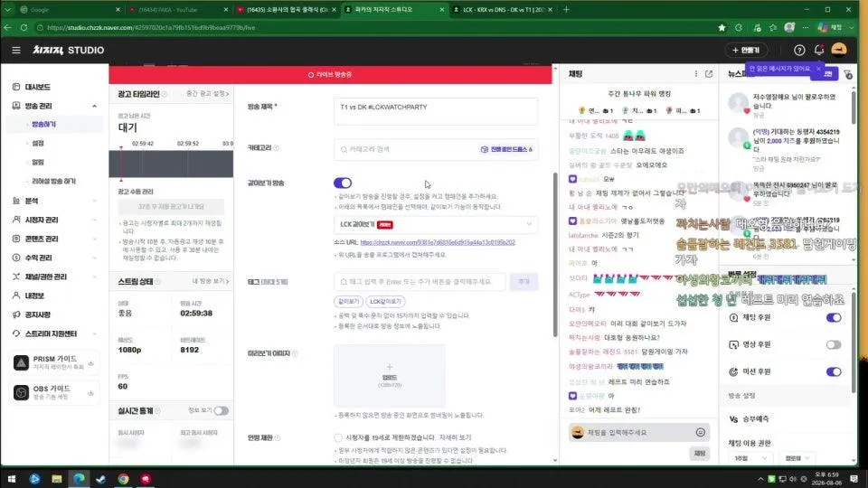Open the LCK 같이보기 dropdown
The height and width of the screenshot is (488, 868).
(x=436, y=224)
